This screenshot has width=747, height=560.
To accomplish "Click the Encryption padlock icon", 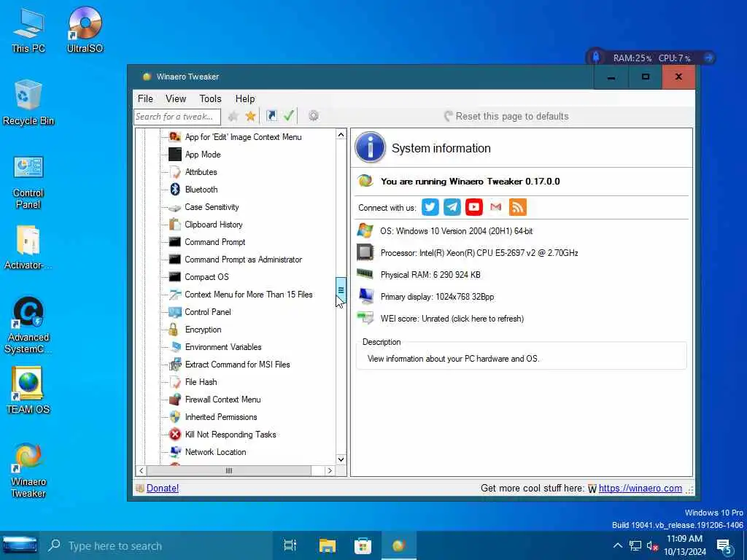I will click(x=174, y=330).
